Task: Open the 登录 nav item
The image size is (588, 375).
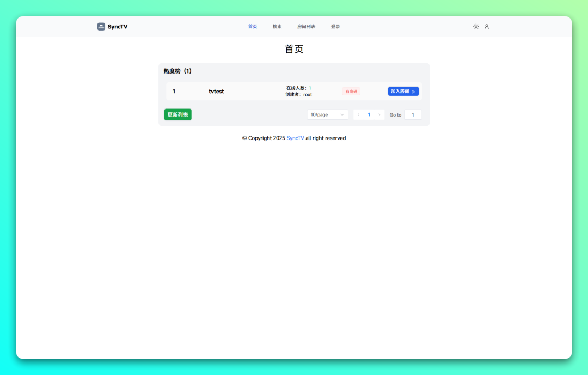Action: [335, 26]
